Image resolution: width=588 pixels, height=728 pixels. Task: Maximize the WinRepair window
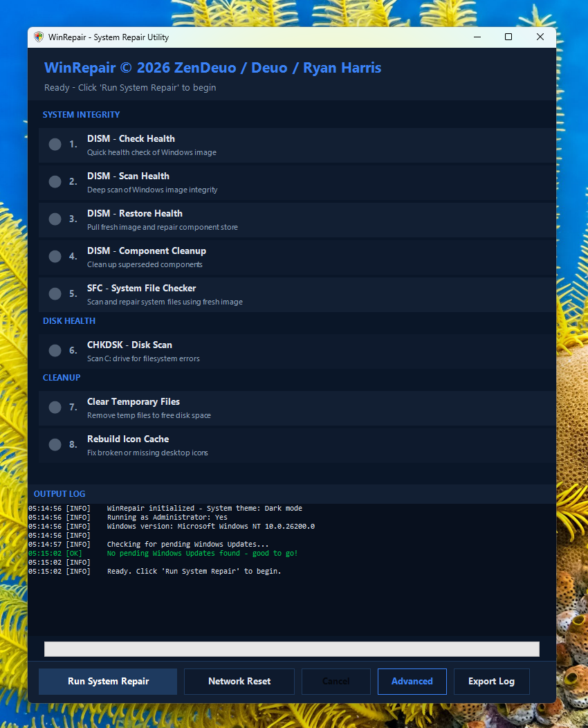tap(508, 37)
